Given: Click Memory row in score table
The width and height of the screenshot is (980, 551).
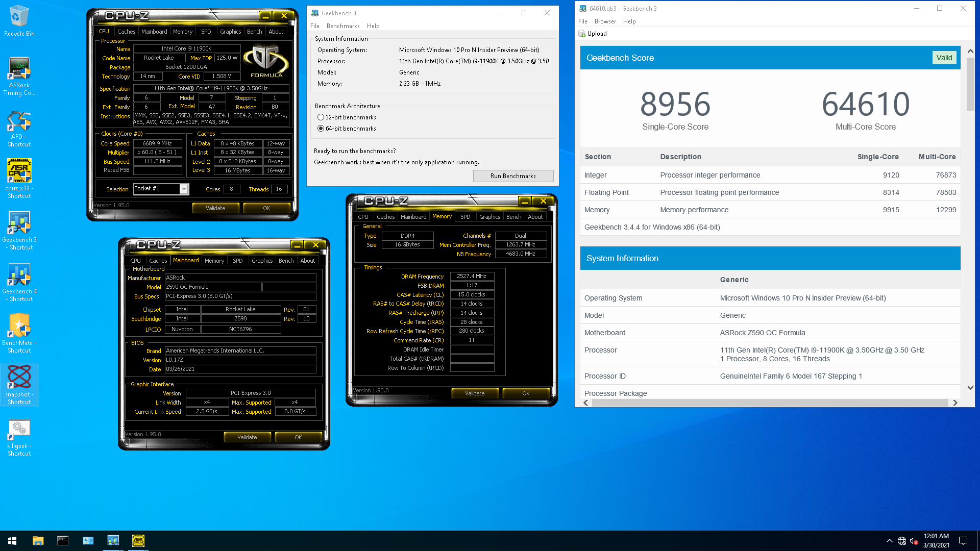Looking at the screenshot, I should coord(770,210).
